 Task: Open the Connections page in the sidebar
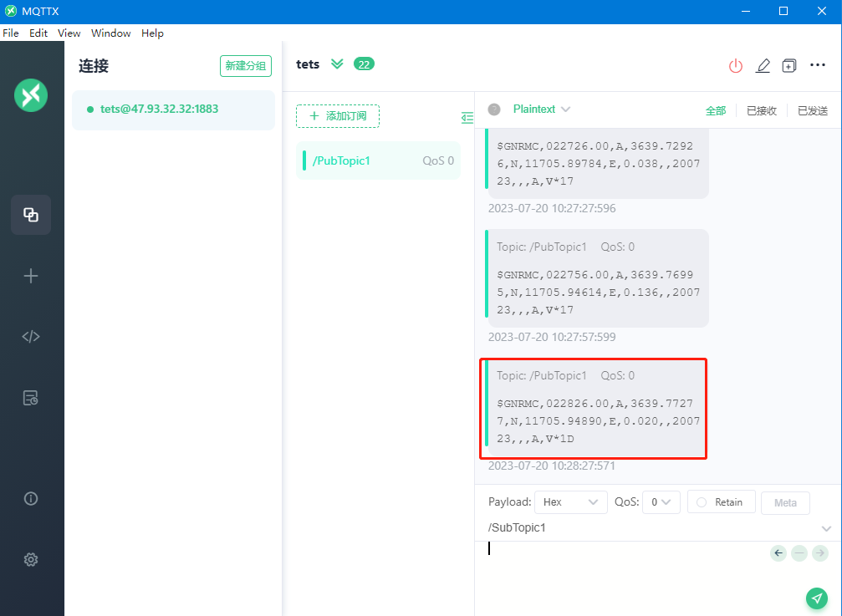(31, 215)
